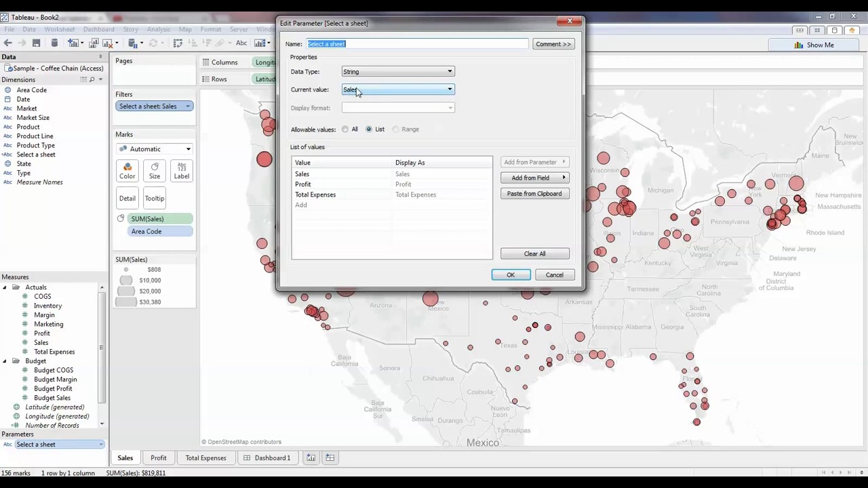Open the Dimensions pane options arrow

tap(100, 80)
